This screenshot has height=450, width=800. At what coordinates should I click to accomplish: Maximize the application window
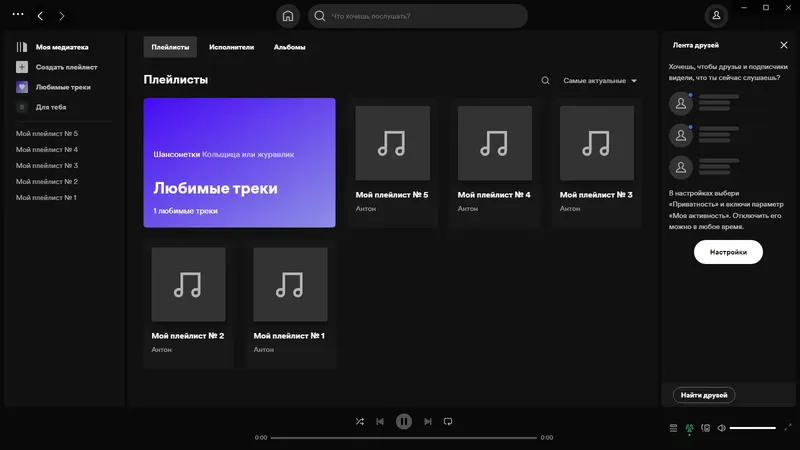click(x=766, y=8)
